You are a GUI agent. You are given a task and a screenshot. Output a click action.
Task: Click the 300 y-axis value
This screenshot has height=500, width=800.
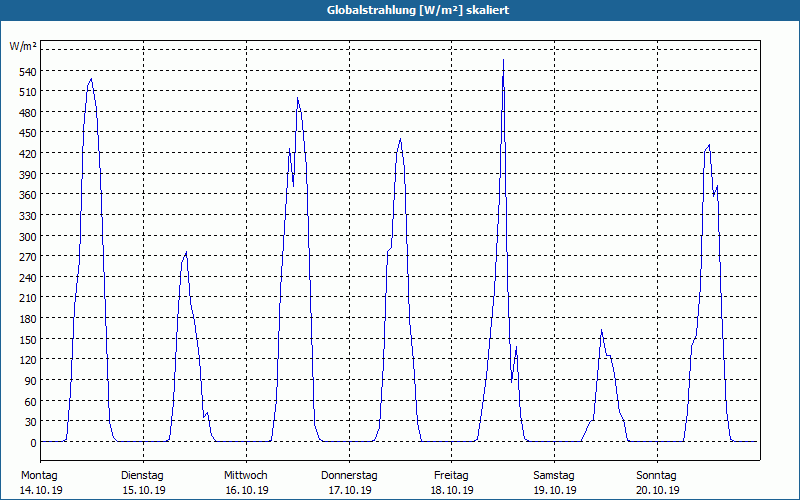pyautogui.click(x=28, y=237)
